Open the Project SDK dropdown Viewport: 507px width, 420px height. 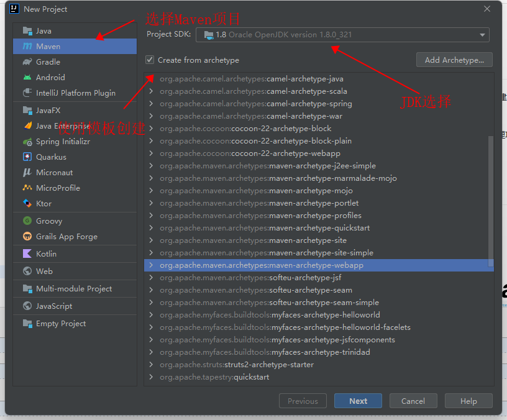(342, 35)
